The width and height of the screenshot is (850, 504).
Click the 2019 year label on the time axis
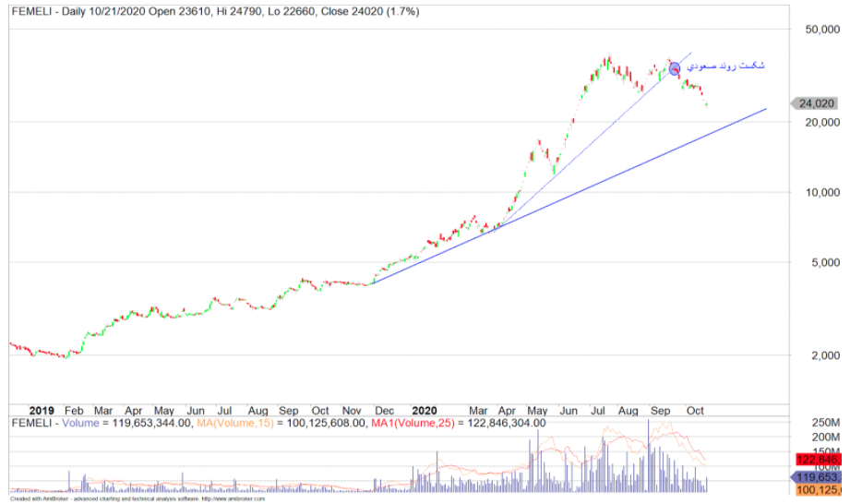click(x=42, y=409)
